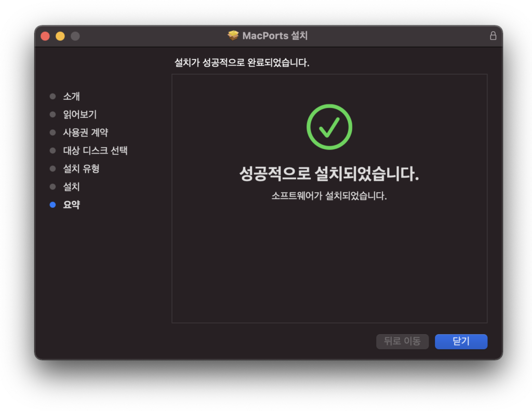532x411 pixels.
Task: Select the 요약 step in sidebar
Action: (72, 205)
